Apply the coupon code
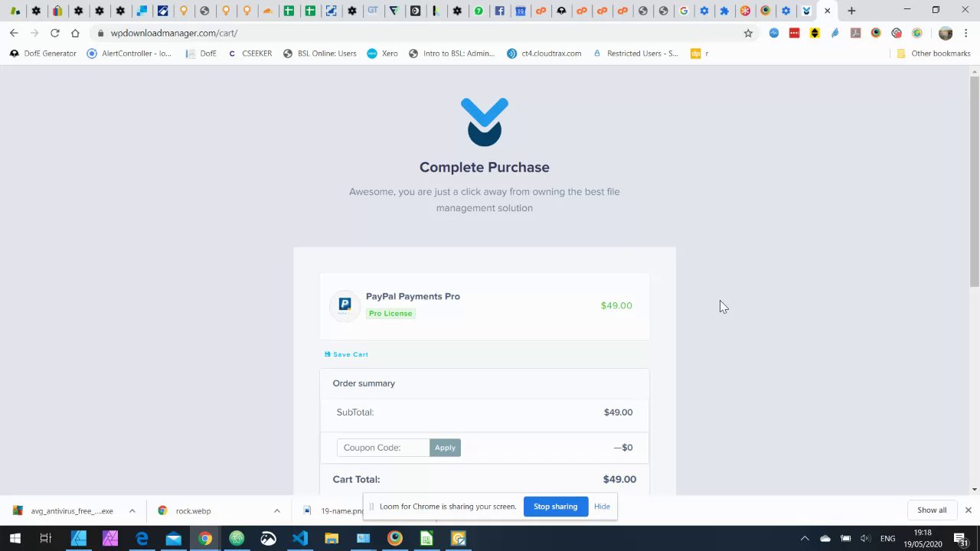Viewport: 980px width, 551px height. (445, 448)
